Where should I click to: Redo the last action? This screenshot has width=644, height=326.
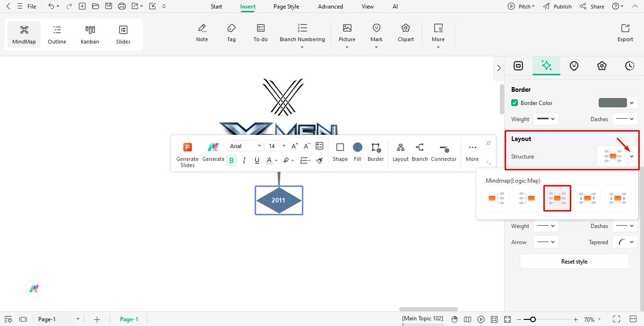(69, 6)
